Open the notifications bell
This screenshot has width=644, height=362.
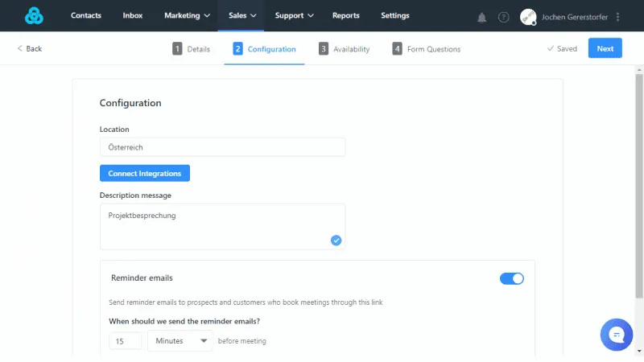pyautogui.click(x=481, y=17)
